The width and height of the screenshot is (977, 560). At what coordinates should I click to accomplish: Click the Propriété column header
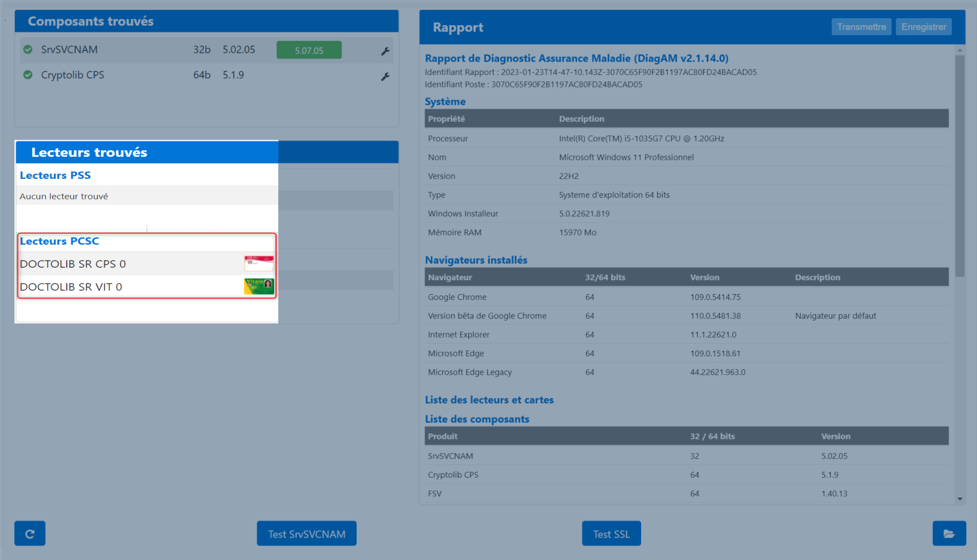[446, 118]
